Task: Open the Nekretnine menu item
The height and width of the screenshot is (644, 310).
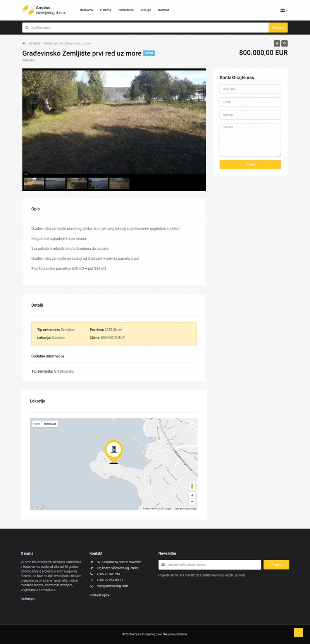Action: click(126, 10)
